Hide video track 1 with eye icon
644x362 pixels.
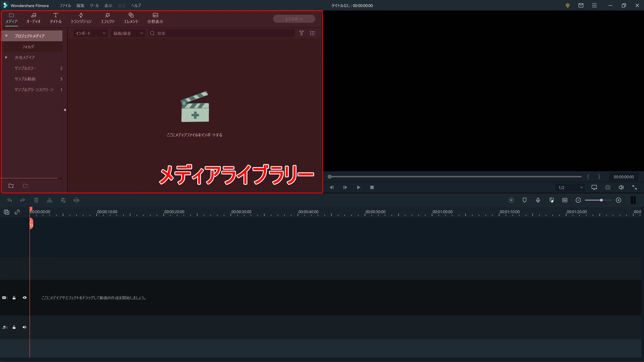pos(25,298)
